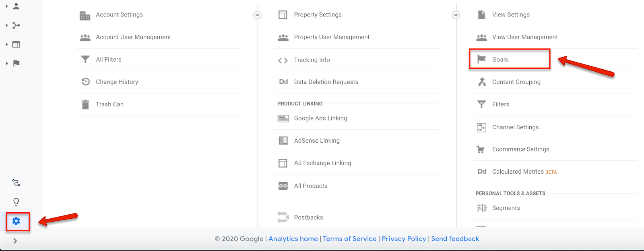Image resolution: width=644 pixels, height=251 pixels.
Task: Click the Goals flag icon
Action: pos(481,59)
